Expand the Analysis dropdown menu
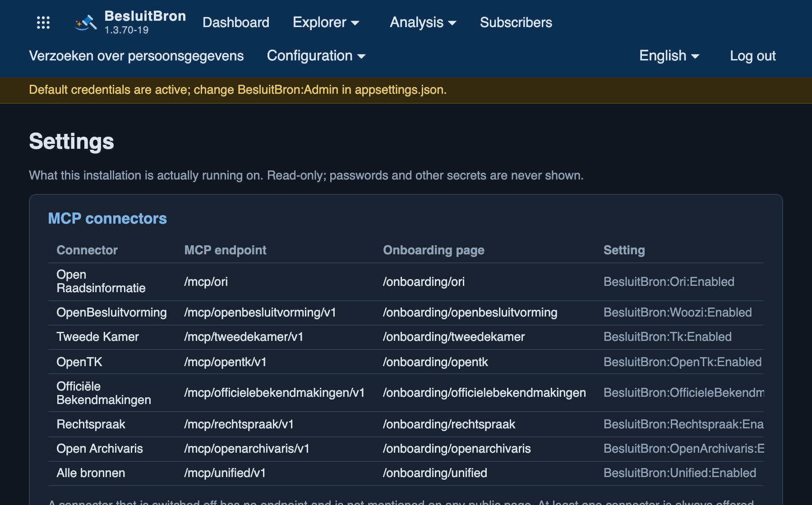812x505 pixels. click(423, 22)
